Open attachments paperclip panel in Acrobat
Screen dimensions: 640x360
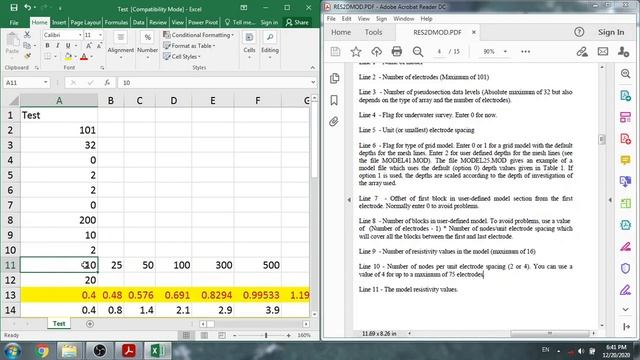tap(334, 122)
